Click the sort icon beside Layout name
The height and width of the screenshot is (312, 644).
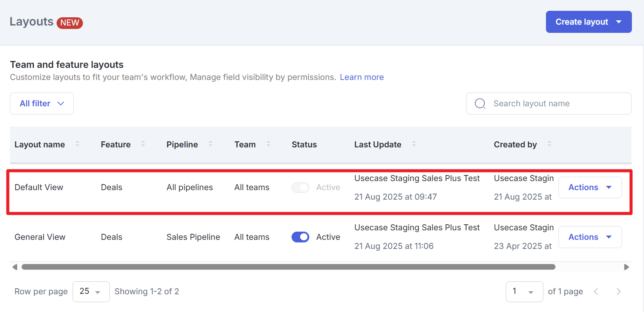pyautogui.click(x=78, y=144)
